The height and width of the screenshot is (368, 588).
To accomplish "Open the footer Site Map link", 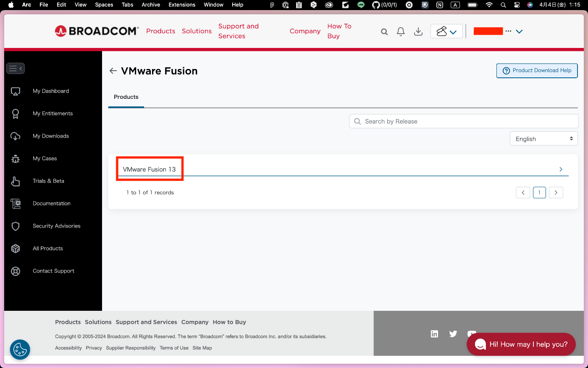I will click(202, 348).
